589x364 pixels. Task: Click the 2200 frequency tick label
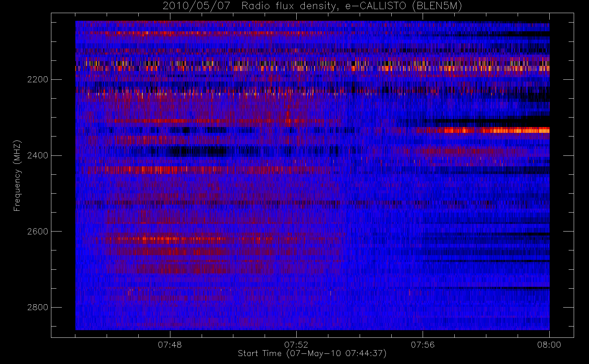coord(37,79)
